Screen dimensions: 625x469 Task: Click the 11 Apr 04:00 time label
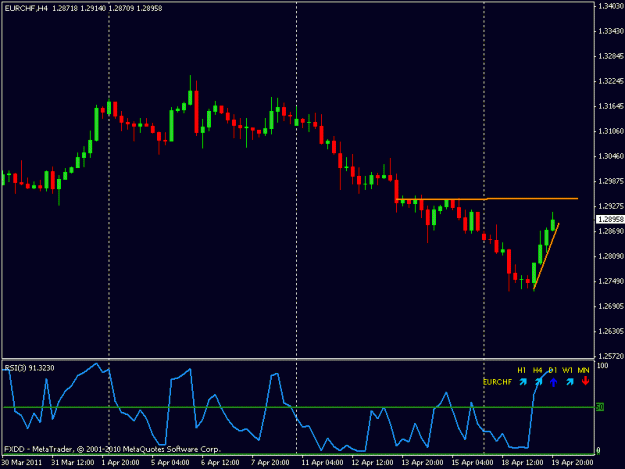coord(322,462)
